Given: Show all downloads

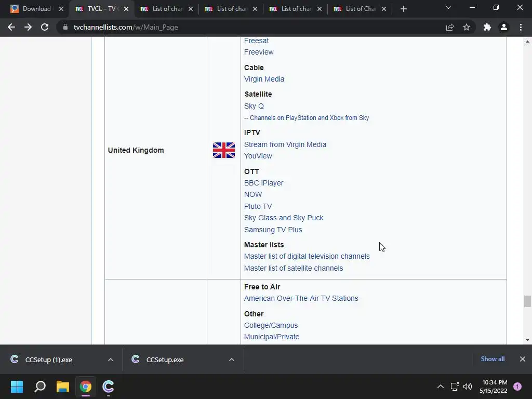Looking at the screenshot, I should pyautogui.click(x=493, y=359).
